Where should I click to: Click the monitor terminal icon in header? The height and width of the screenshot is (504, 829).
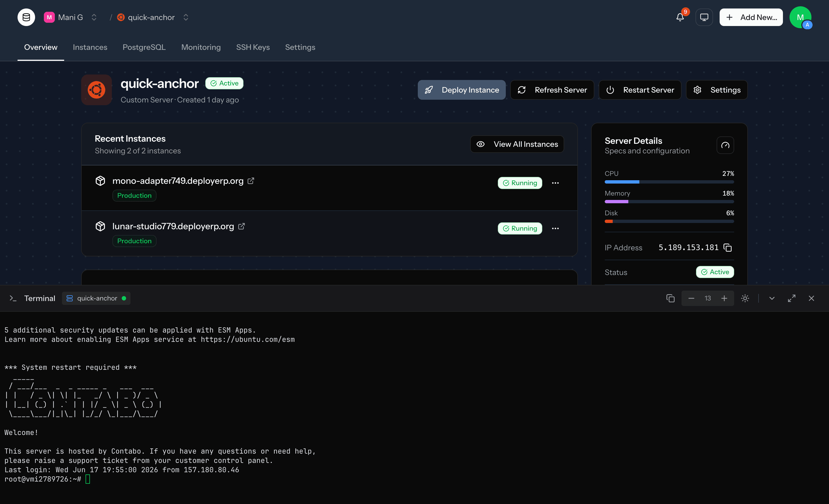(x=704, y=17)
